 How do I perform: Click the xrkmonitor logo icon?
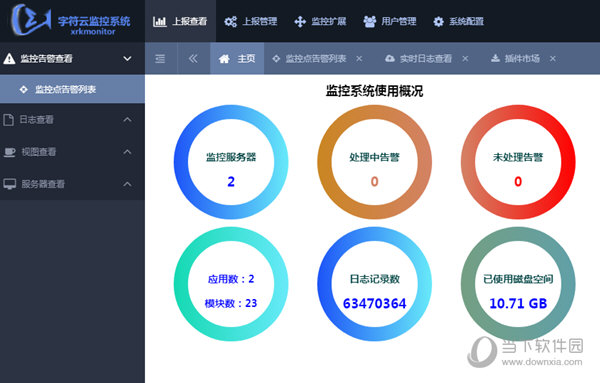point(31,19)
